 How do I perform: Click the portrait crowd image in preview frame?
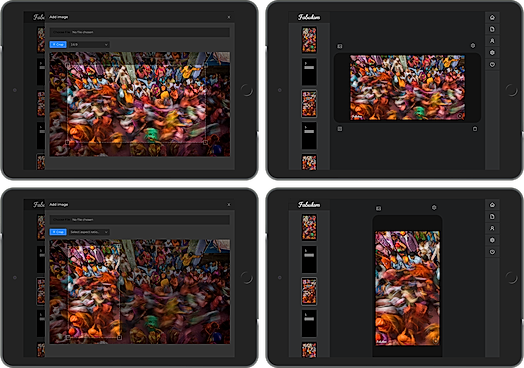pyautogui.click(x=407, y=288)
